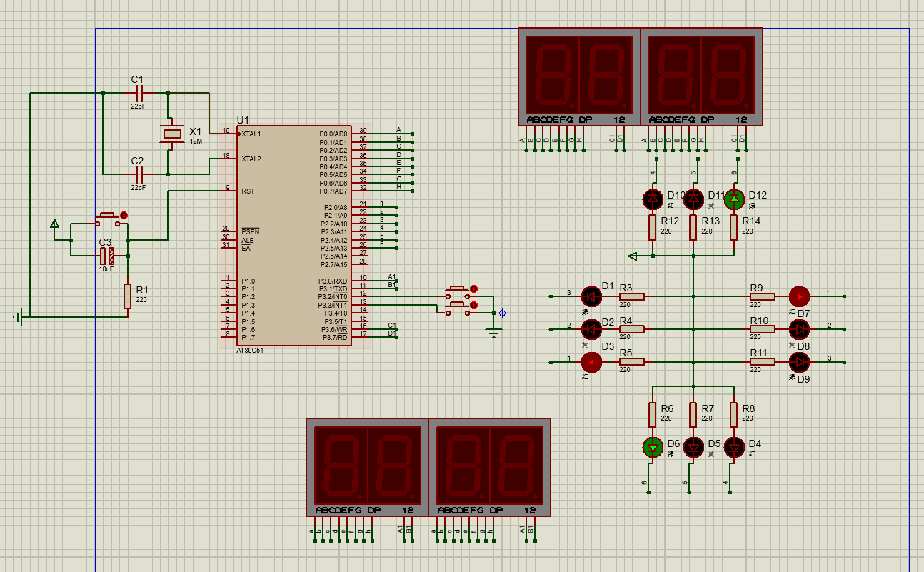Select capacitor C1 22pF
The width and height of the screenshot is (924, 572).
coord(139,93)
